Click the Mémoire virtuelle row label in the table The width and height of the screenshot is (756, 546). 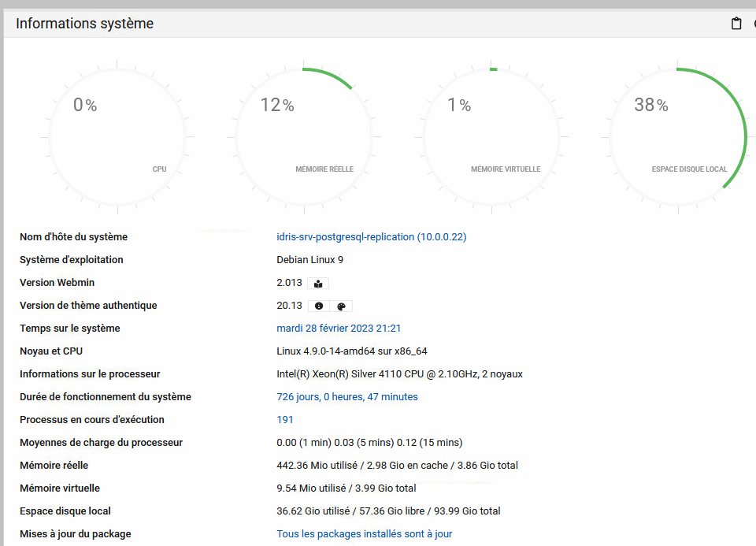coord(60,488)
